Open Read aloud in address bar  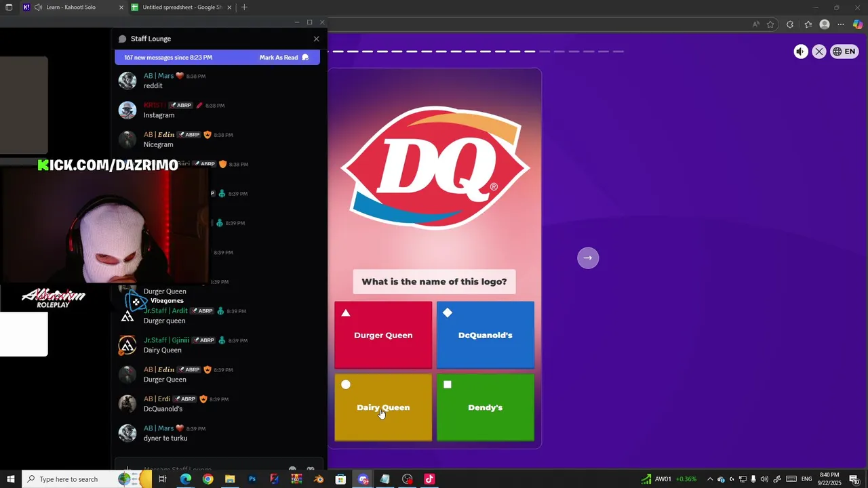(x=755, y=24)
